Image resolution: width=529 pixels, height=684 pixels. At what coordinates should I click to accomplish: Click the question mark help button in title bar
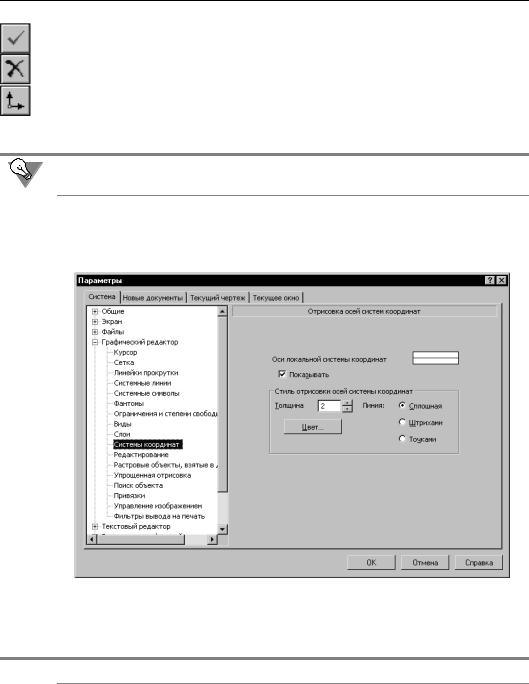point(490,280)
